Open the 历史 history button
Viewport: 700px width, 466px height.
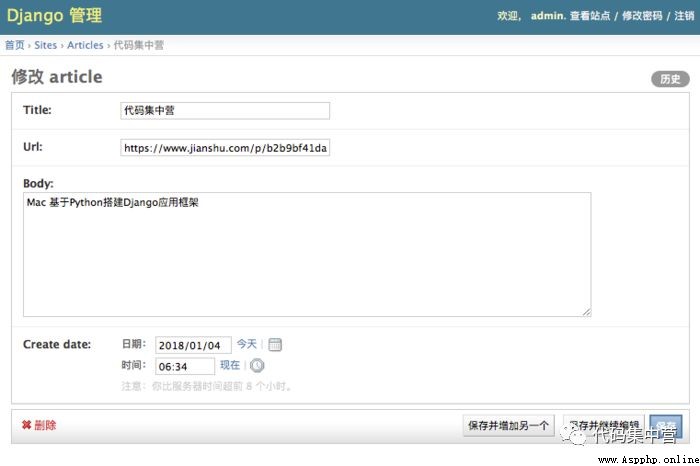pos(670,79)
